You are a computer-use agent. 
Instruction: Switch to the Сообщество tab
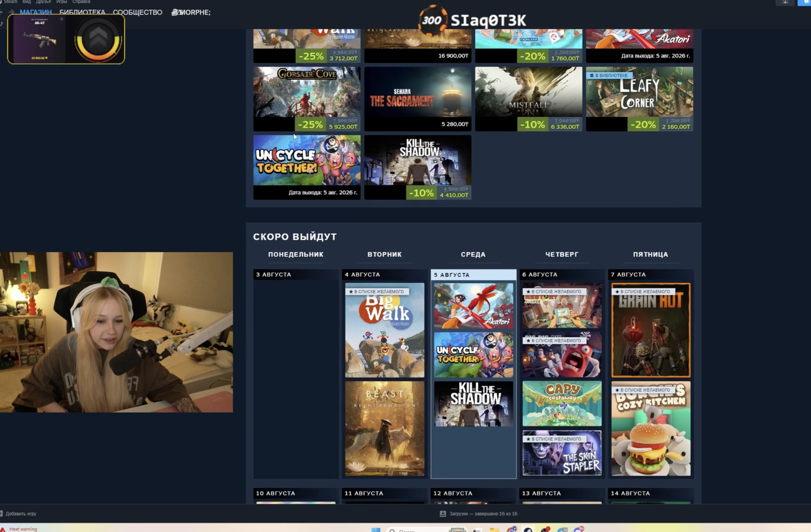click(x=137, y=12)
